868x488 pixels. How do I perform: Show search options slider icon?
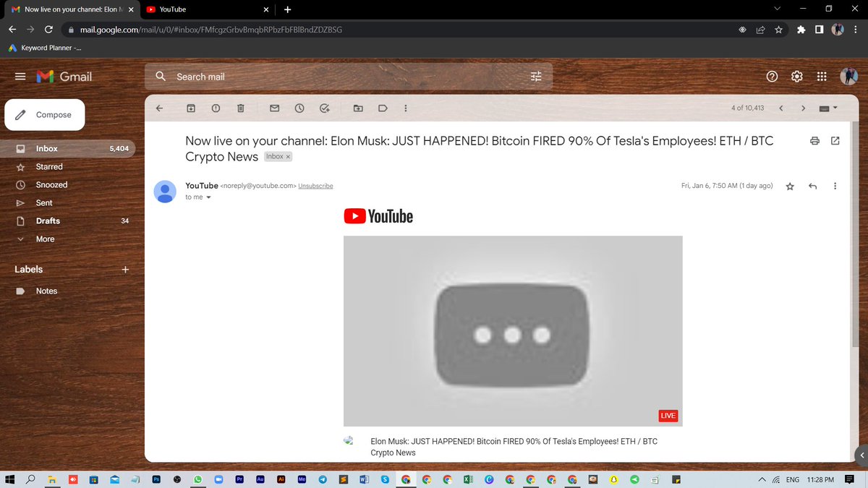pos(536,77)
